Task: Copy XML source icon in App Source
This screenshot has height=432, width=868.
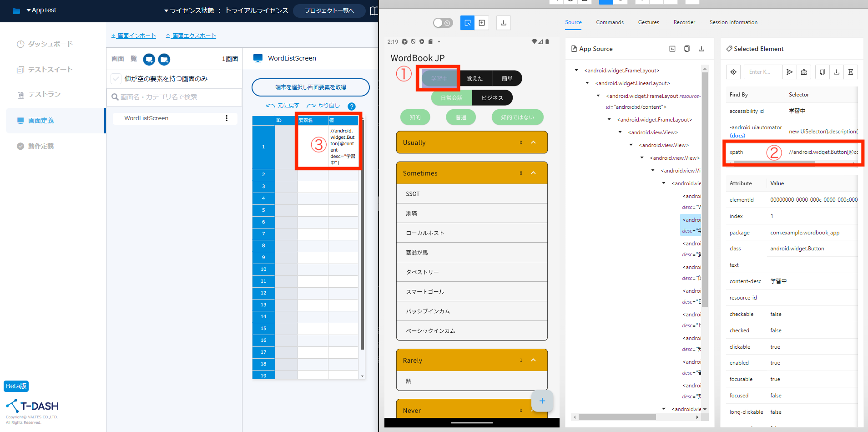Action: pos(687,49)
